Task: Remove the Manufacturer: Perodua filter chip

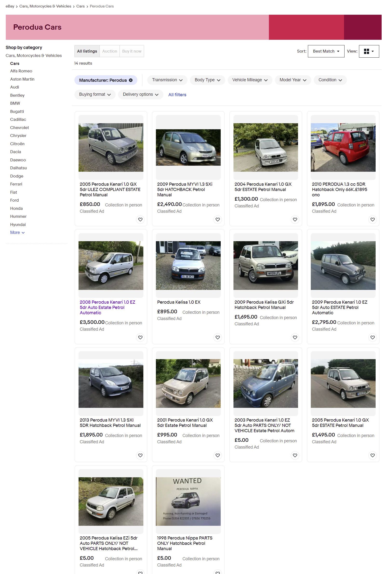Action: click(131, 80)
